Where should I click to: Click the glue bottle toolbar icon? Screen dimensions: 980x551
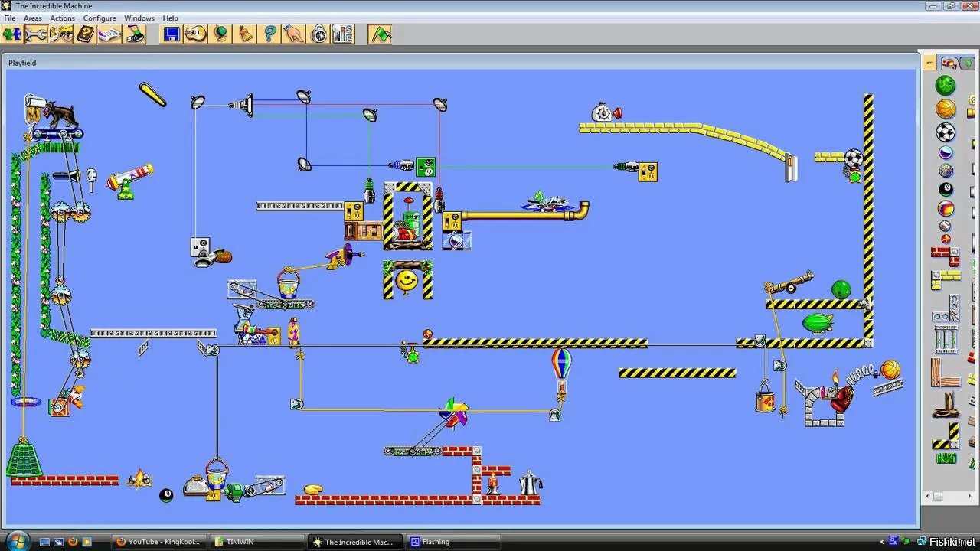coord(245,34)
